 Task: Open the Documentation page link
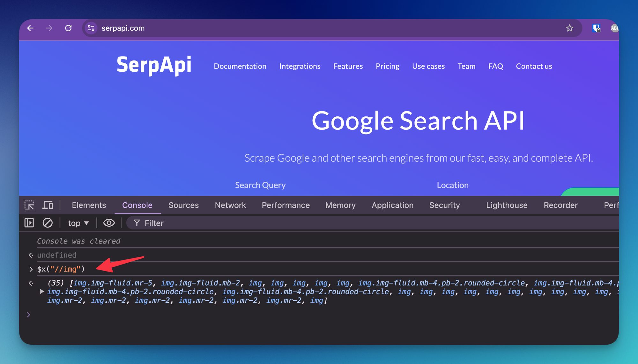pyautogui.click(x=240, y=66)
